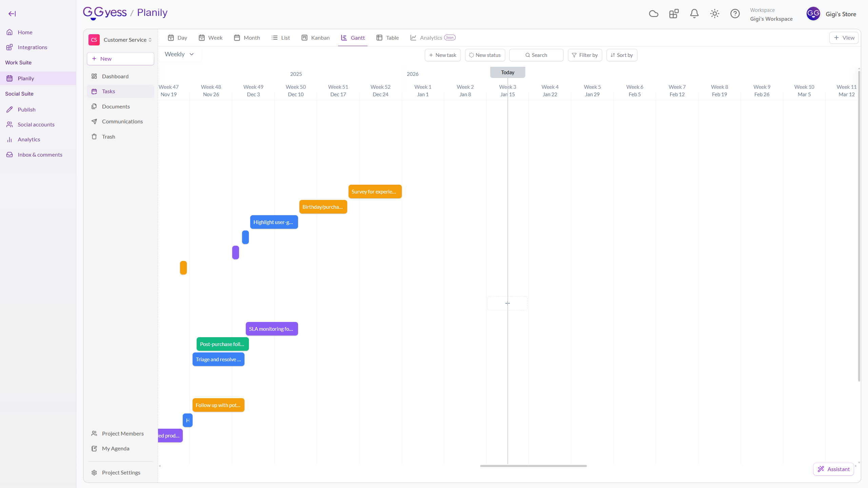
Task: Click the Survey for experience task bar
Action: coord(375,191)
